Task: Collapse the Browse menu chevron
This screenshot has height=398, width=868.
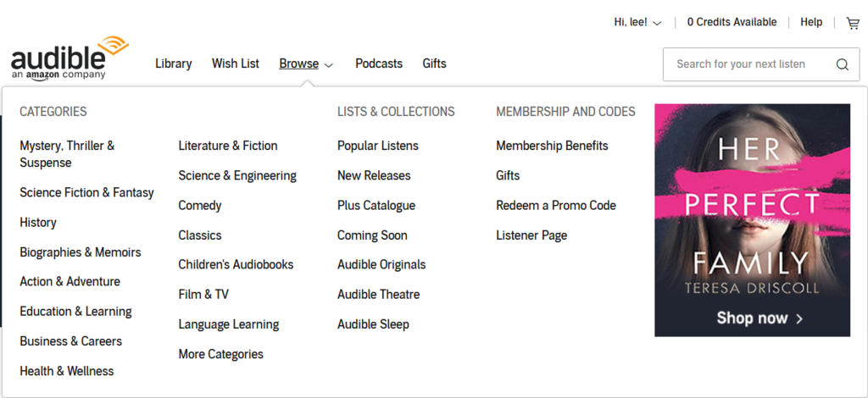Action: 329,64
